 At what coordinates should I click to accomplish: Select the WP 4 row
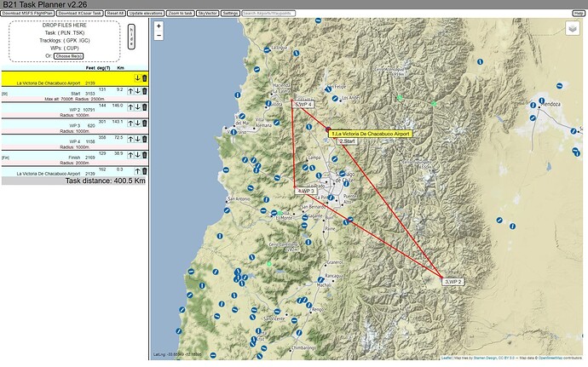pos(75,140)
